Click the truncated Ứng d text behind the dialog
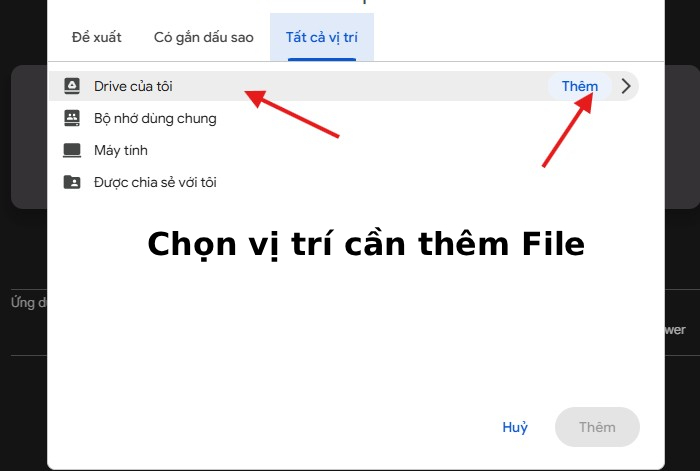This screenshot has width=700, height=471. click(24, 302)
